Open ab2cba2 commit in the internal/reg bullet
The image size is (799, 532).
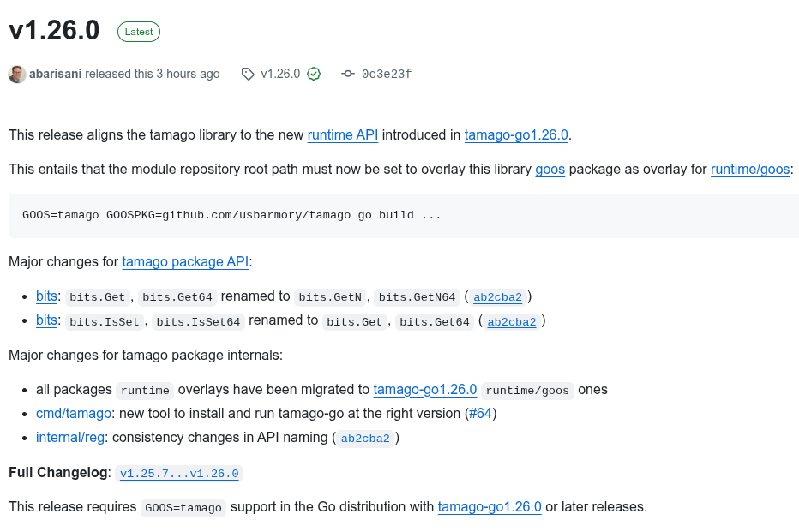[x=365, y=439]
